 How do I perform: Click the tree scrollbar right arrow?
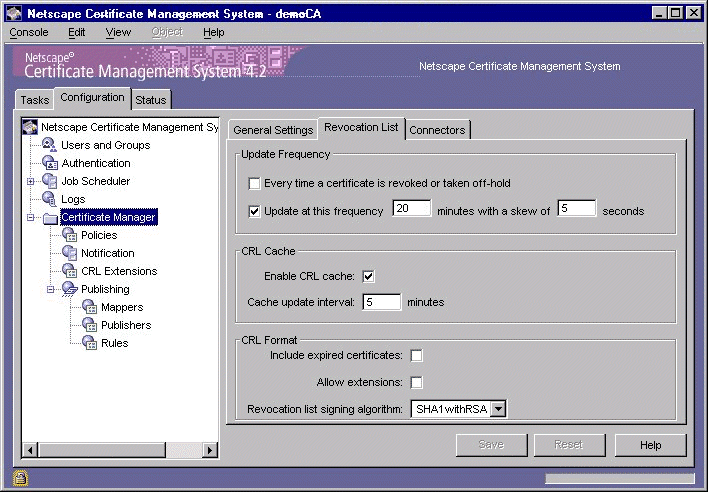coord(210,450)
